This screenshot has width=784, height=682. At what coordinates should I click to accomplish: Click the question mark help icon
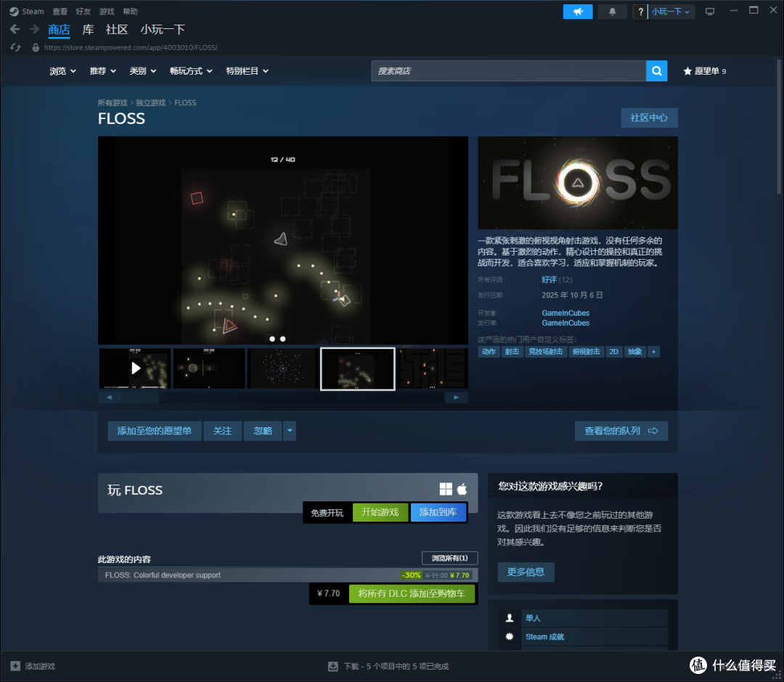(640, 12)
